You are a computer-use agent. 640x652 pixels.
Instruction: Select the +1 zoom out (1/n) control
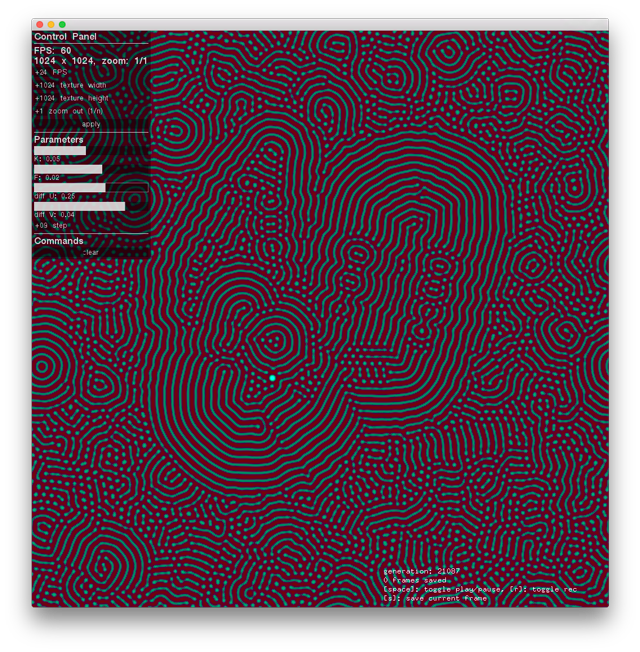[x=68, y=111]
